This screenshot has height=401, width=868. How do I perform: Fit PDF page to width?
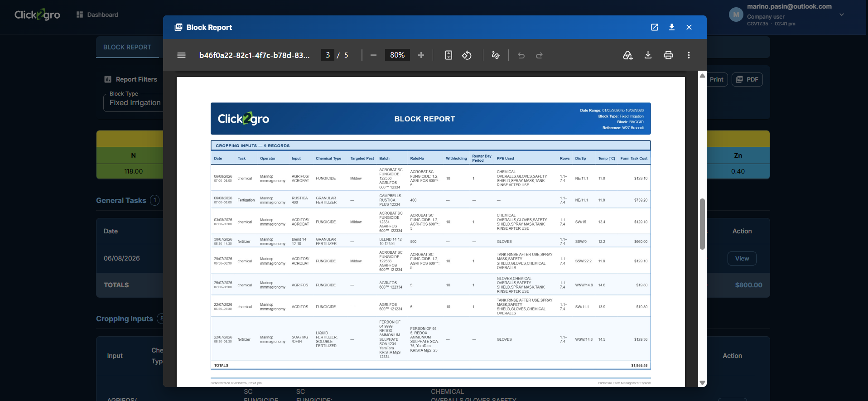[448, 55]
